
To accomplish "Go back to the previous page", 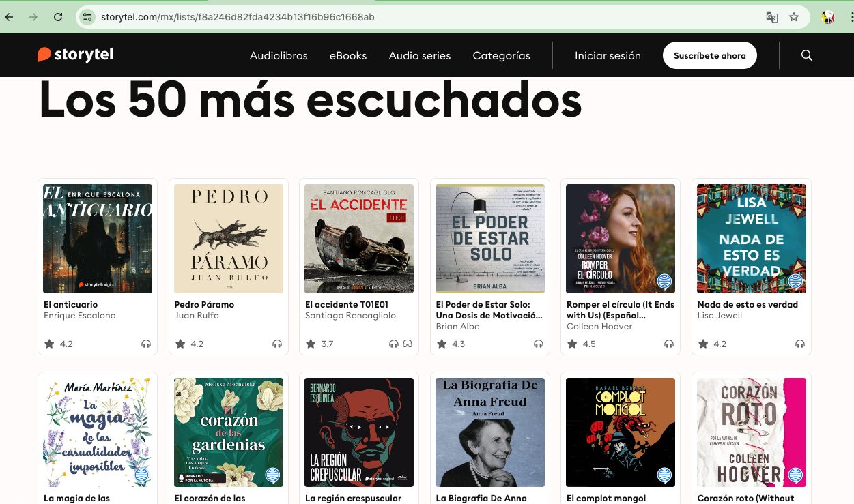I will click(x=9, y=17).
